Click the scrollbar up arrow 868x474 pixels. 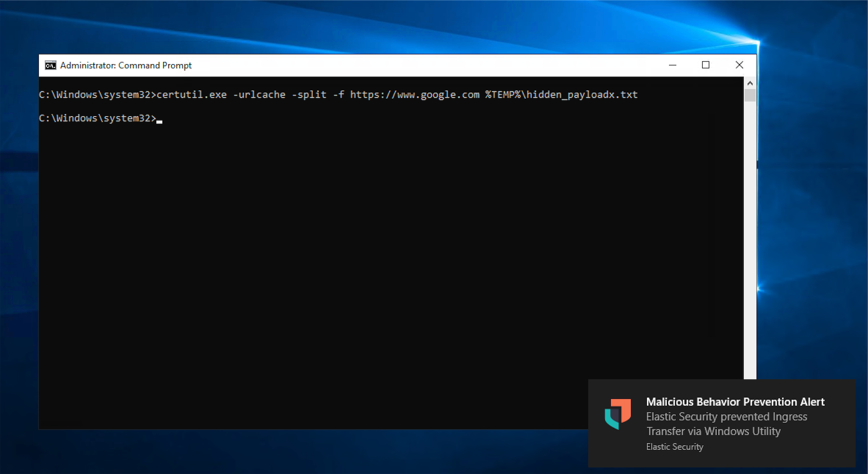pyautogui.click(x=750, y=83)
